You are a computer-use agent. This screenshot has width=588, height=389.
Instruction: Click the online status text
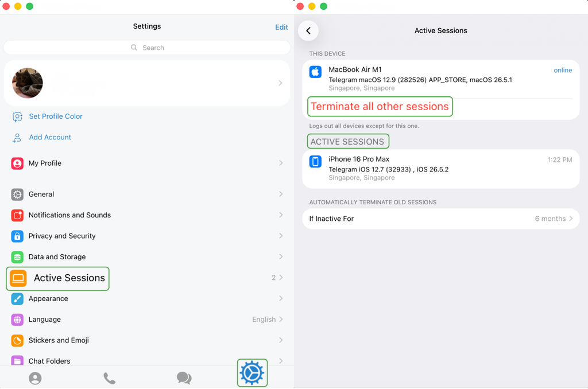tap(563, 70)
